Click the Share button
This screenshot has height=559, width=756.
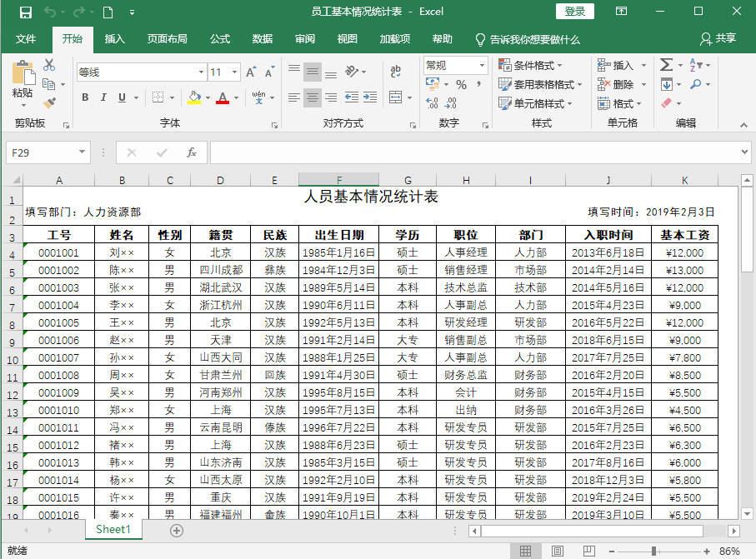pos(718,38)
